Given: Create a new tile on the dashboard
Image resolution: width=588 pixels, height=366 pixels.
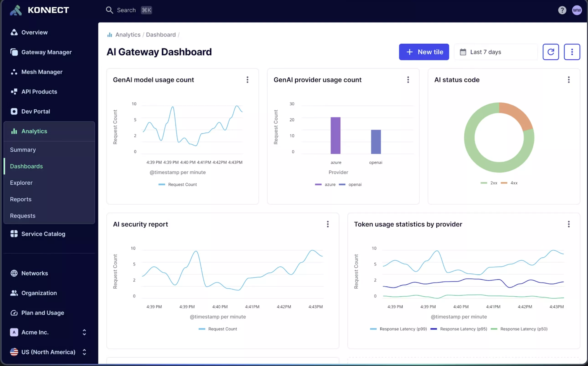Looking at the screenshot, I should (424, 52).
